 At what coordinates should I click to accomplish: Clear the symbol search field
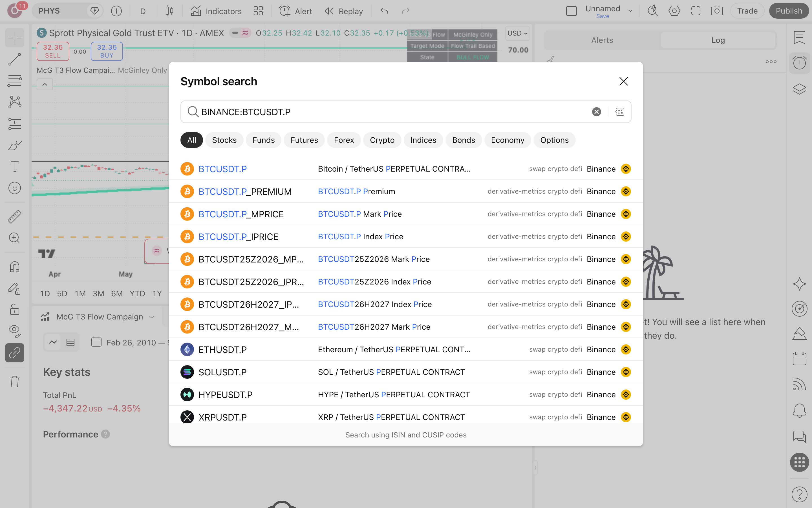coord(596,112)
